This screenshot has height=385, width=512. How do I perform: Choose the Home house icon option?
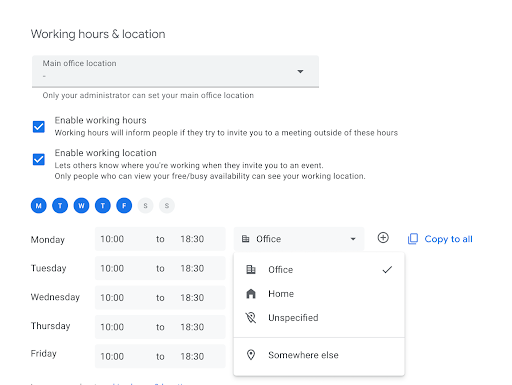(x=251, y=294)
